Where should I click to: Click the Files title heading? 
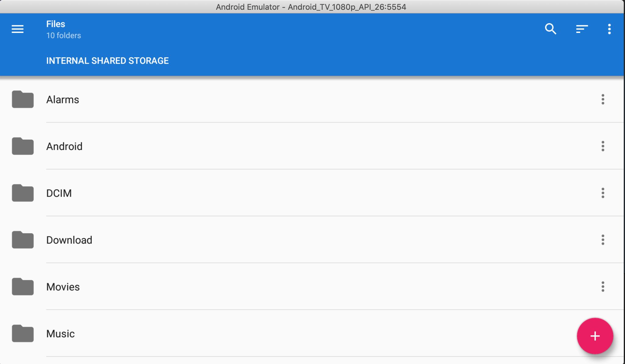pyautogui.click(x=55, y=24)
